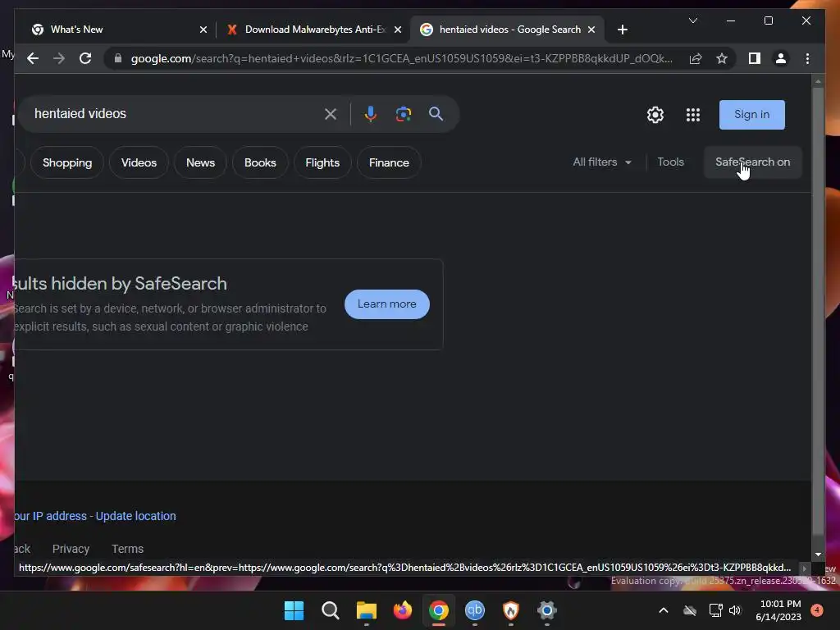Expand the All filters dropdown
Viewport: 840px width, 630px height.
[x=602, y=162]
